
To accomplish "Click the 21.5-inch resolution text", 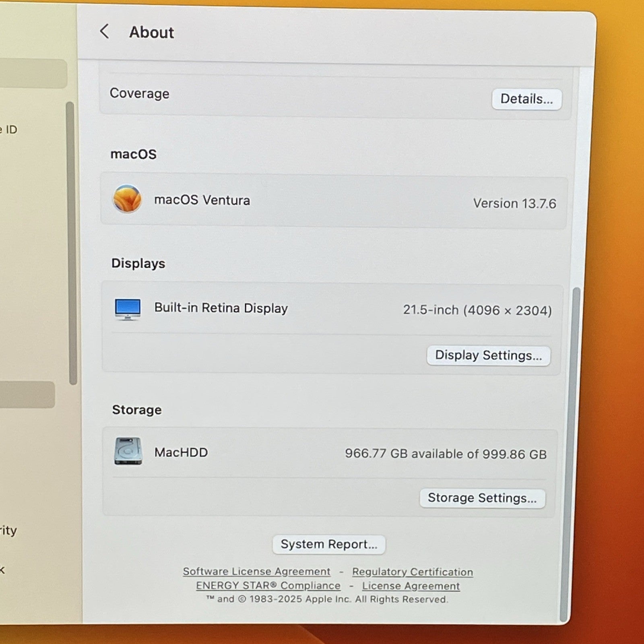I will (x=478, y=310).
